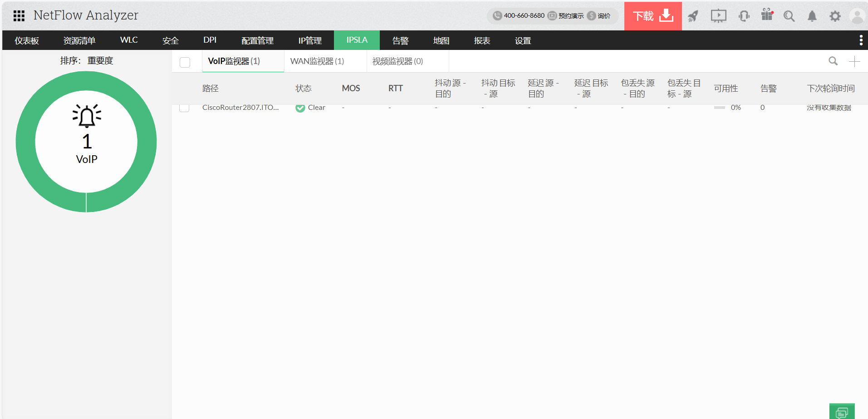The width and height of the screenshot is (868, 419).
Task: Open the headset support icon
Action: coord(744,16)
